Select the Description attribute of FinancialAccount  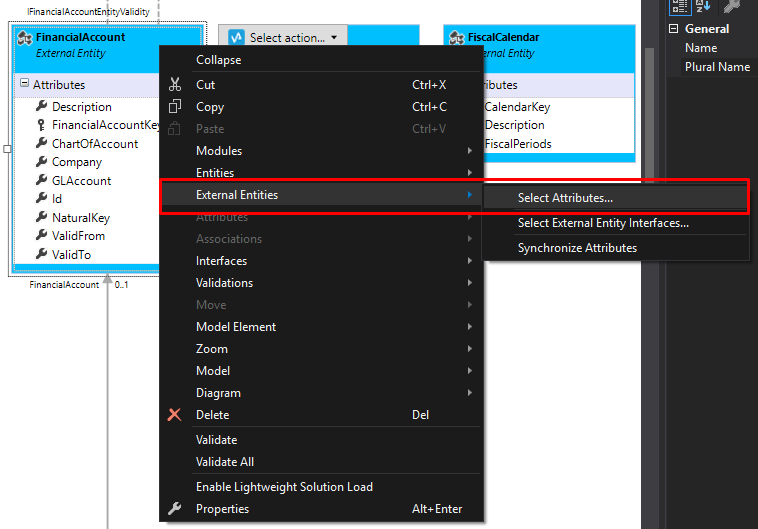(x=82, y=107)
